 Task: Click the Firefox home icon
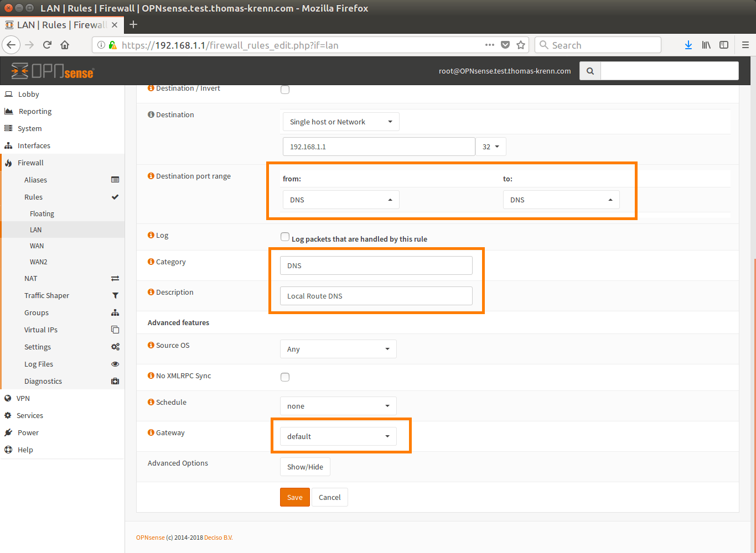65,45
